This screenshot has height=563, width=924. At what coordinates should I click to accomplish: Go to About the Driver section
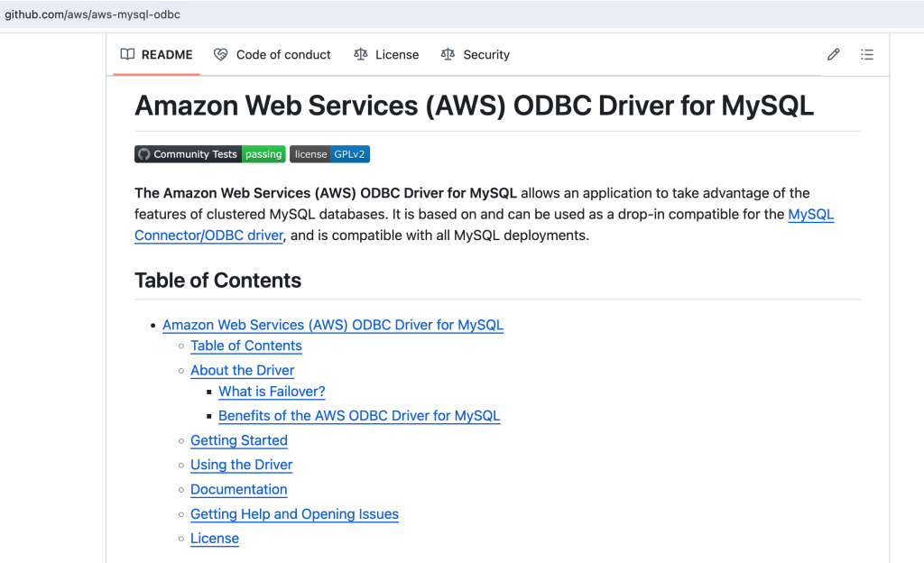point(242,371)
